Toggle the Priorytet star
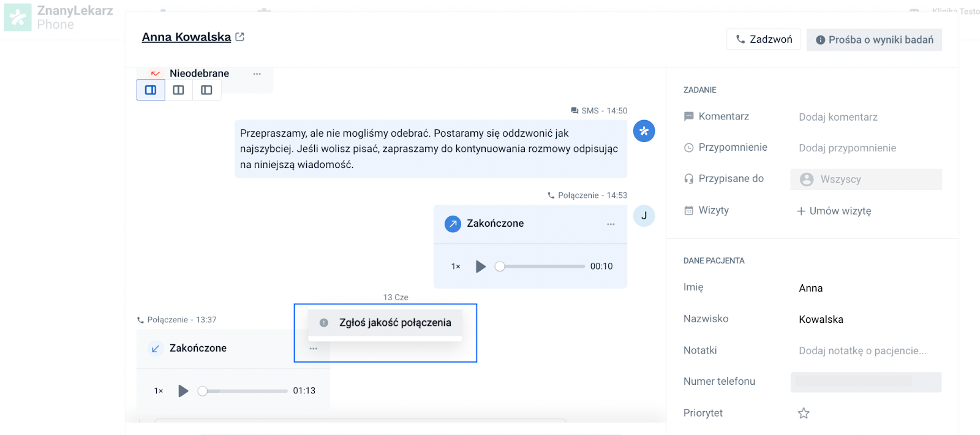Image resolution: width=980 pixels, height=435 pixels. click(804, 414)
